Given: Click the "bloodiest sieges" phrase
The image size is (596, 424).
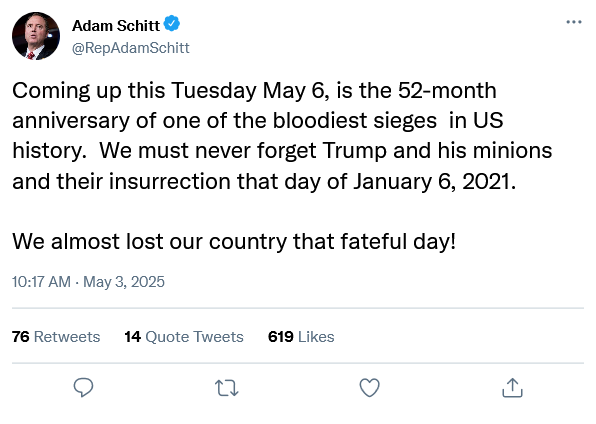Looking at the screenshot, I should (x=355, y=121).
